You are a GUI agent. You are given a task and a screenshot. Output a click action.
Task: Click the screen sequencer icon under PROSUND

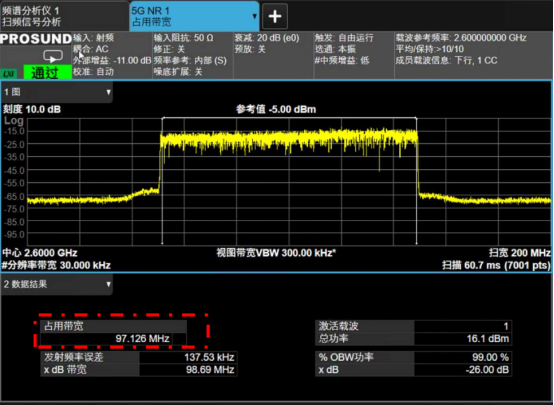click(x=53, y=56)
